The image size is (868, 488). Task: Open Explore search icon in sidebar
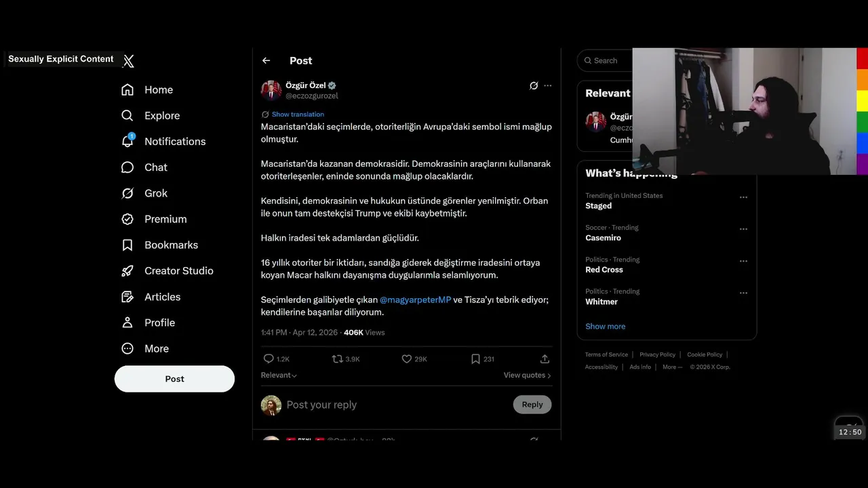click(x=127, y=115)
